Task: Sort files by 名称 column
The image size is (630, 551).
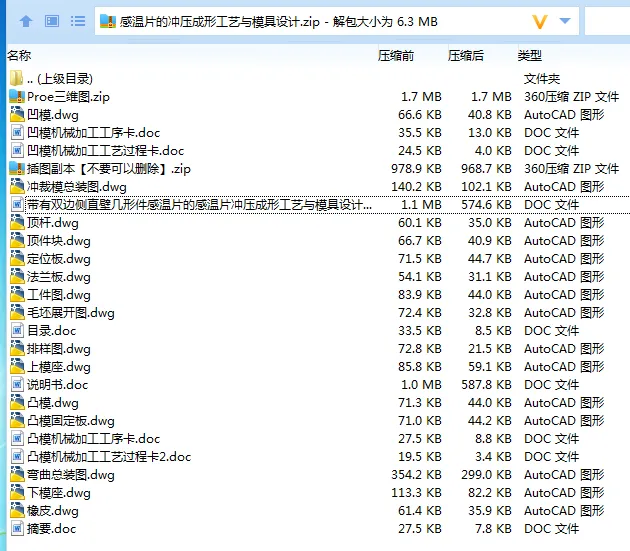Action: coord(19,55)
